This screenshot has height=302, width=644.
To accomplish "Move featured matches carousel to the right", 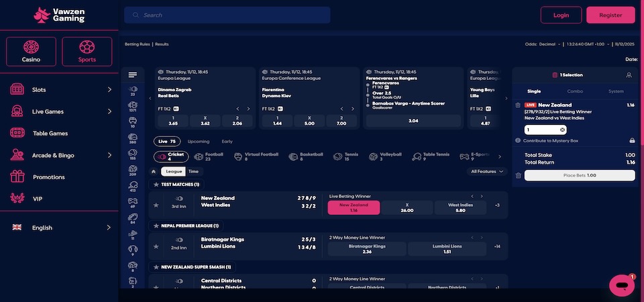I will 506,99.
